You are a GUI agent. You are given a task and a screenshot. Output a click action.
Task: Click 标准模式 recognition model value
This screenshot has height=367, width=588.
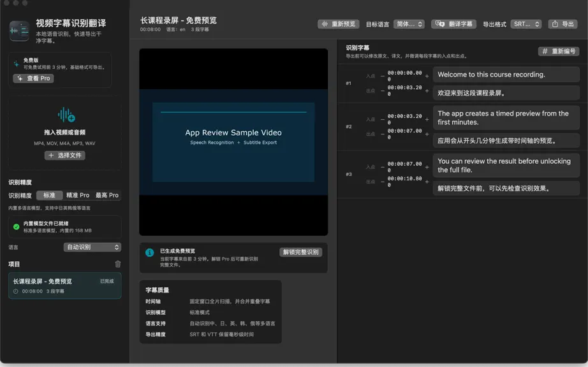200,312
